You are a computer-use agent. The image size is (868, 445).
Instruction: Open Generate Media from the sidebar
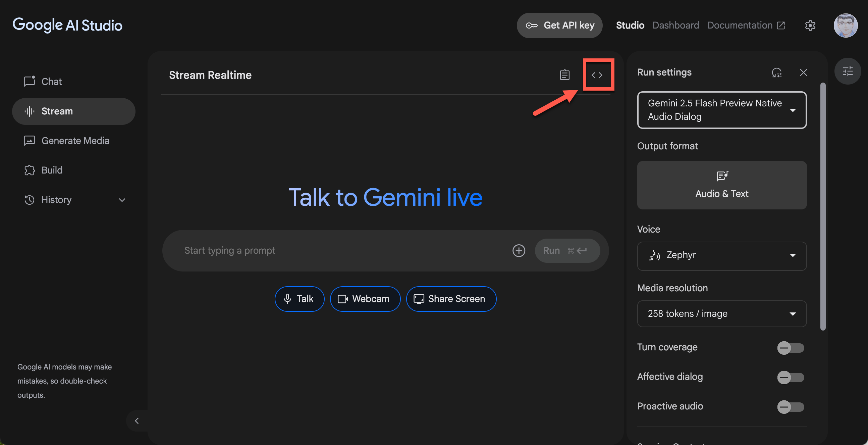(x=75, y=141)
